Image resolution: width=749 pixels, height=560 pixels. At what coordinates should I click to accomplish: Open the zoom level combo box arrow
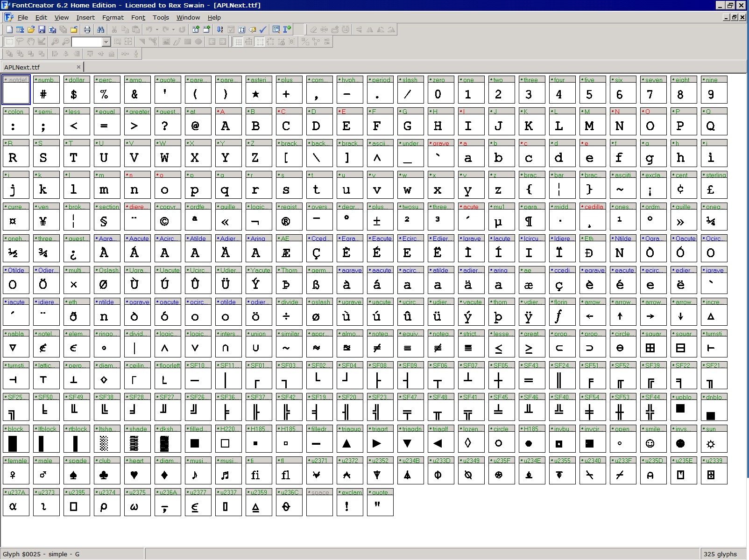point(106,42)
